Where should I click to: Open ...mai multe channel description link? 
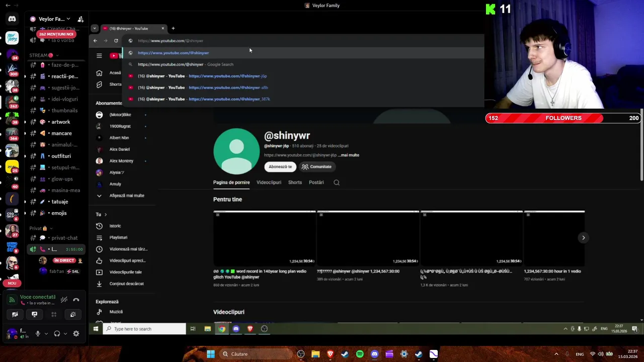(x=349, y=155)
